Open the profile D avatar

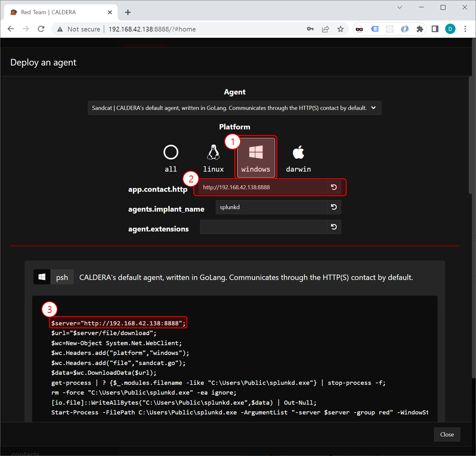[450, 29]
